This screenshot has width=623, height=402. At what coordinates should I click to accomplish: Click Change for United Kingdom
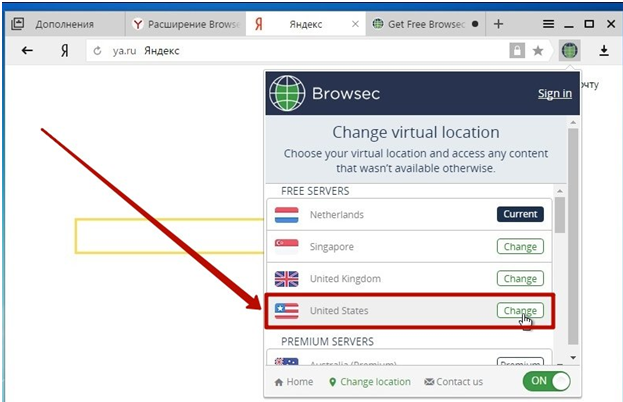520,278
